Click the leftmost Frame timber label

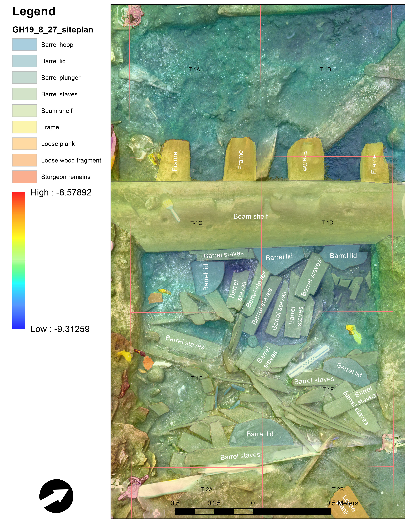[175, 161]
